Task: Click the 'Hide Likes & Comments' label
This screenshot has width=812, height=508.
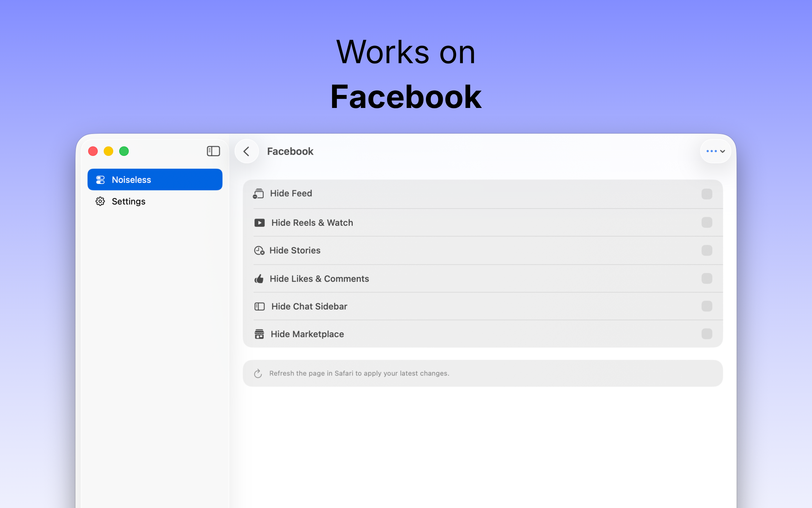Action: (319, 278)
